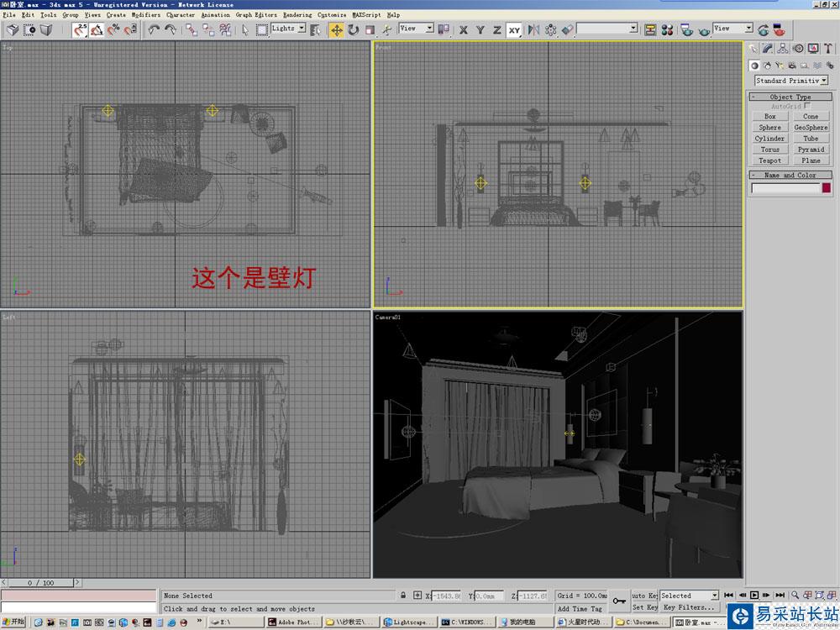The height and width of the screenshot is (630, 840).
Task: Select the Rotate transform tool
Action: coord(354,30)
